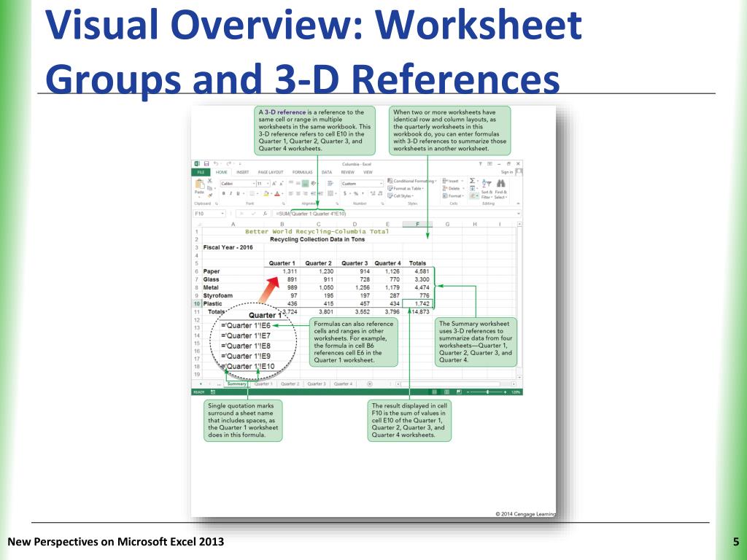Click the Conditional Formatting button

(x=411, y=181)
